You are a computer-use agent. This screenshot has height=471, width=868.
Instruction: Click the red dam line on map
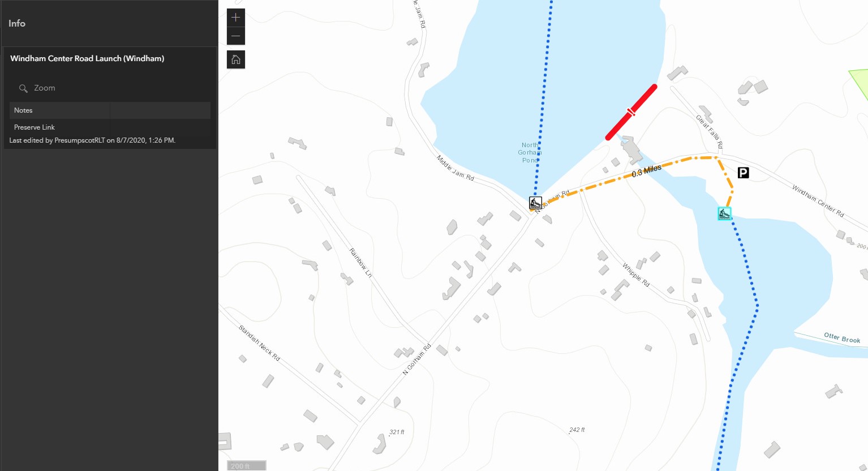click(631, 112)
